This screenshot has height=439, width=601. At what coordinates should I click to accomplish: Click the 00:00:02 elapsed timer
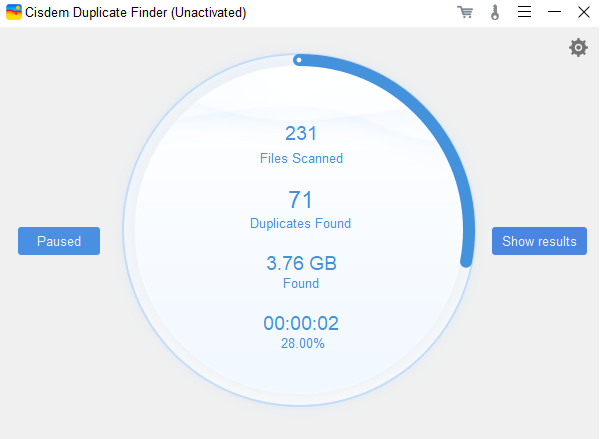[300, 323]
